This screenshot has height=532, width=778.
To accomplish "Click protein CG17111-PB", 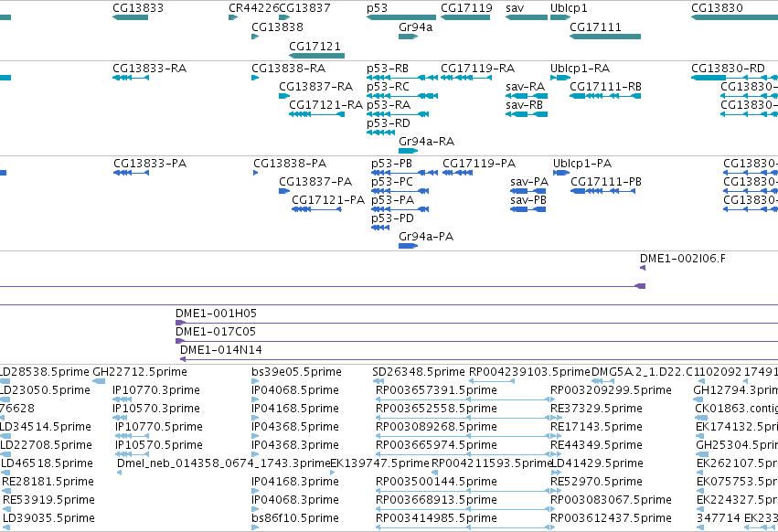I will click(606, 182).
